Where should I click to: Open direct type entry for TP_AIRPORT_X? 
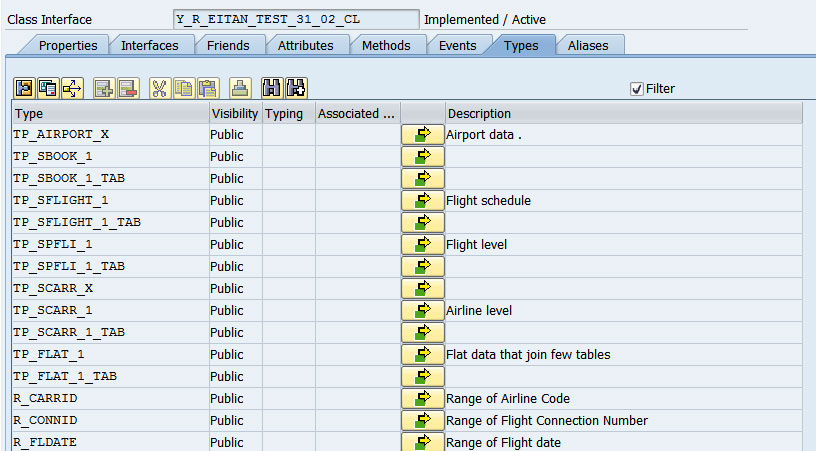click(x=423, y=134)
